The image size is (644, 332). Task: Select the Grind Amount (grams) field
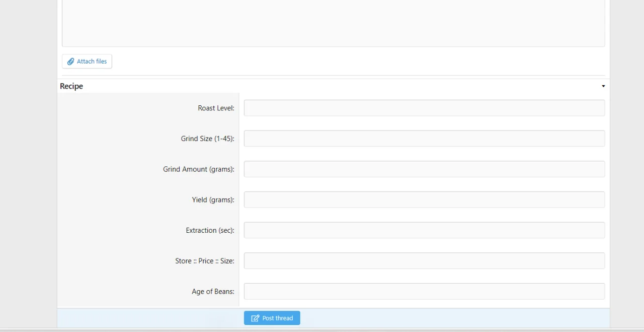pyautogui.click(x=424, y=169)
